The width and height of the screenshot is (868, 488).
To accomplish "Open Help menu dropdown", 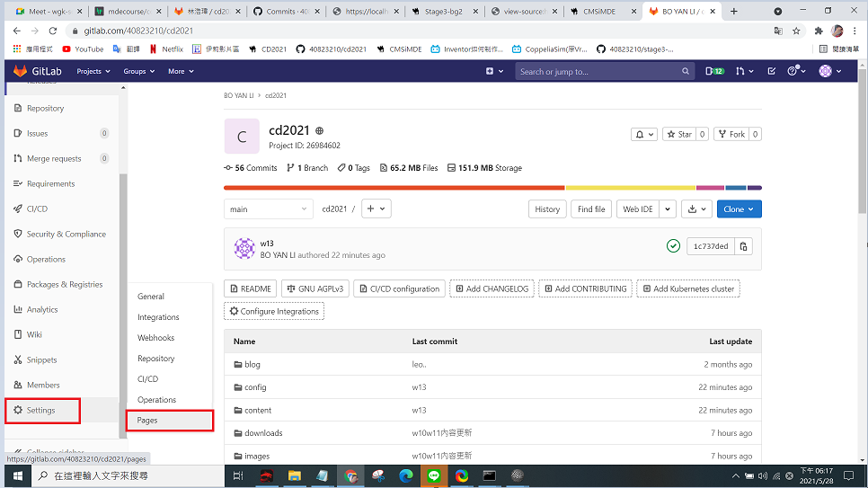I will point(796,71).
